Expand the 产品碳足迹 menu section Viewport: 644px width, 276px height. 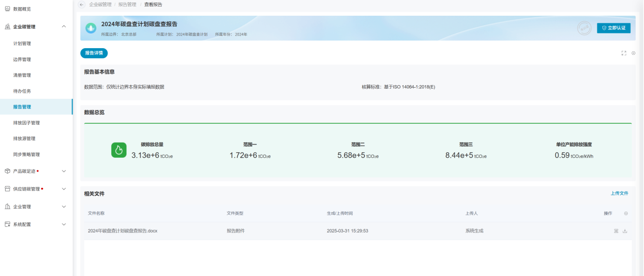tap(63, 171)
